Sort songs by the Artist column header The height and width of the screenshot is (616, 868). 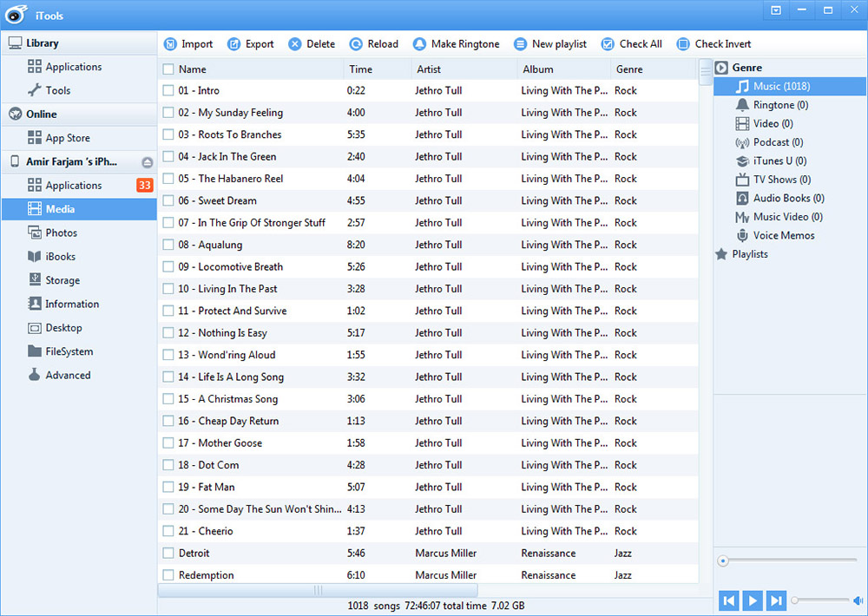429,69
